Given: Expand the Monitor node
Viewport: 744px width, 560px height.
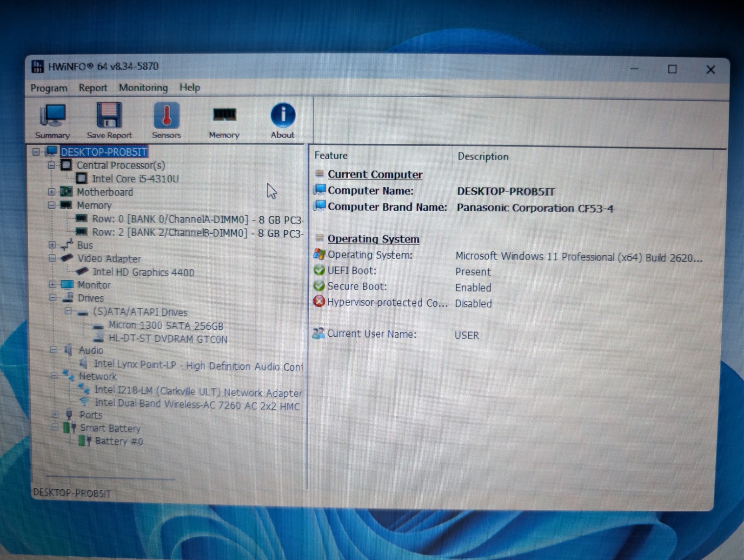Looking at the screenshot, I should point(53,284).
